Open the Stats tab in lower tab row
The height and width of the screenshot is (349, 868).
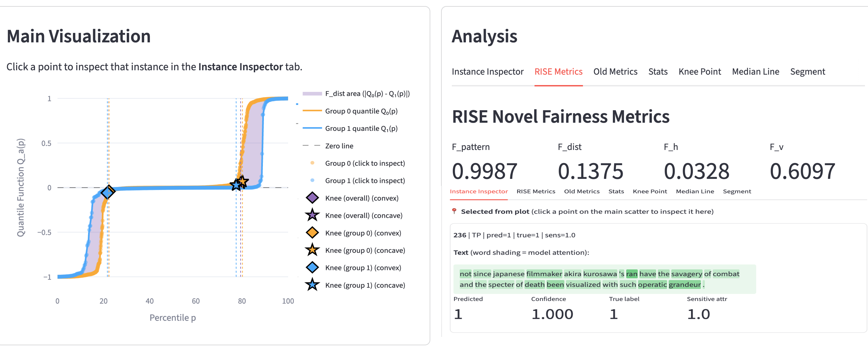(x=616, y=191)
